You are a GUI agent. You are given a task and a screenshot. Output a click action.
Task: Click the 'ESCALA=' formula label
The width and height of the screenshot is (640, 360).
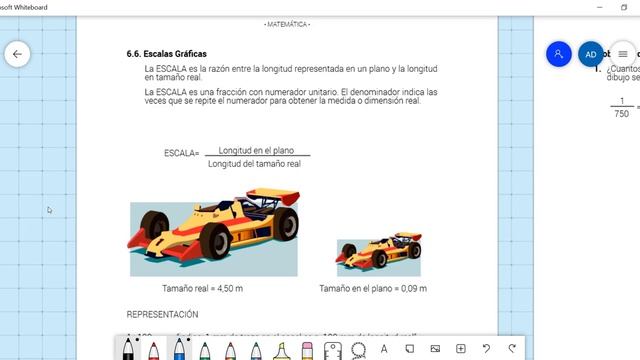coord(182,153)
